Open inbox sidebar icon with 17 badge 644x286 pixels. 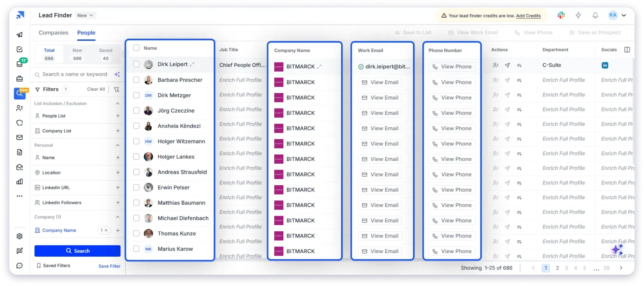point(20,63)
